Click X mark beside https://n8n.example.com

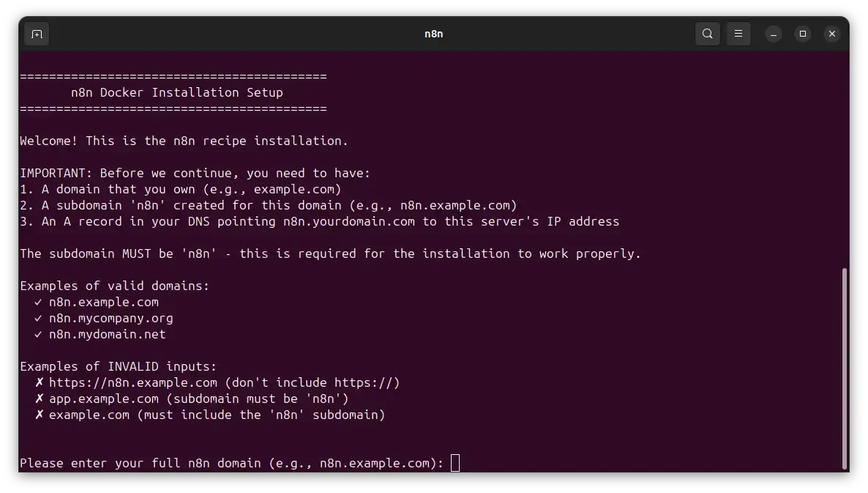pos(39,382)
